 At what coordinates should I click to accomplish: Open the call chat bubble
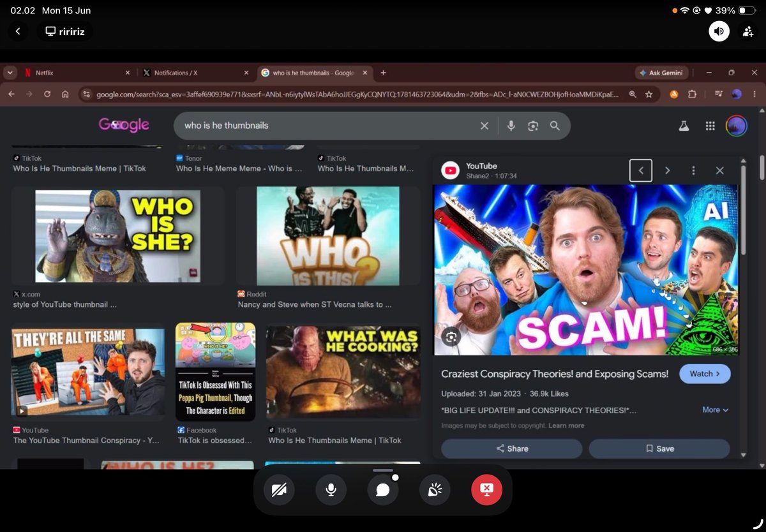tap(383, 489)
